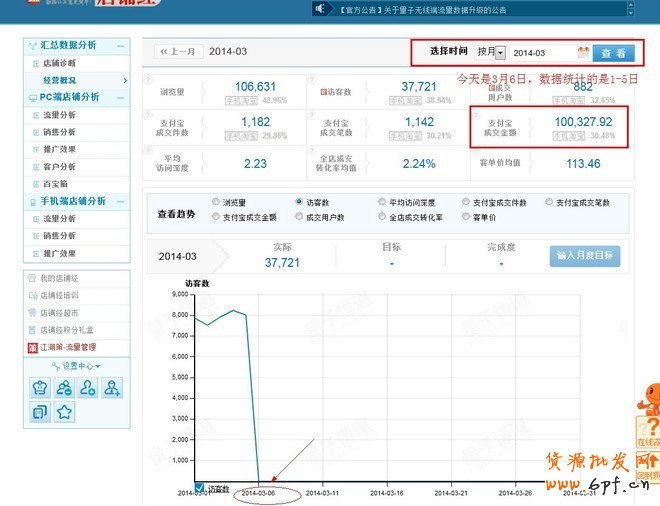Click the calendar icon beside the date field
The image size is (660, 506).
(583, 52)
